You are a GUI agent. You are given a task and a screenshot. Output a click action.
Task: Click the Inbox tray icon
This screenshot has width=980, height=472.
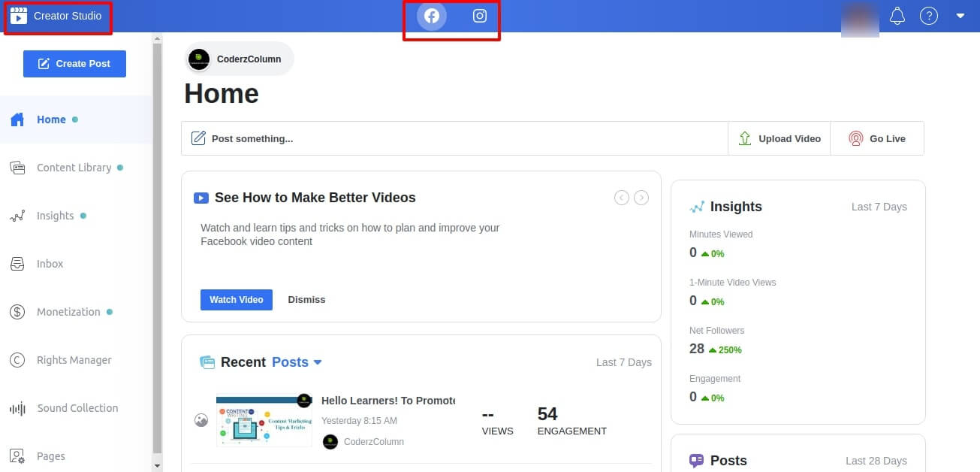tap(17, 264)
